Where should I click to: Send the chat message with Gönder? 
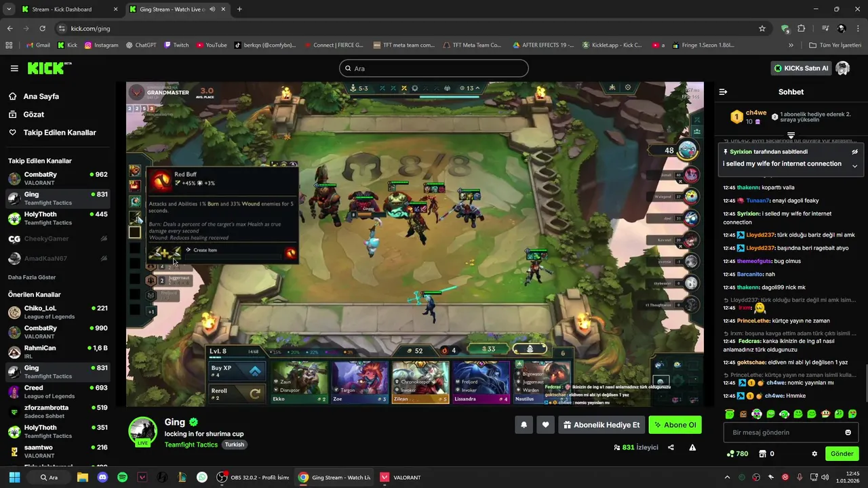[x=842, y=453]
